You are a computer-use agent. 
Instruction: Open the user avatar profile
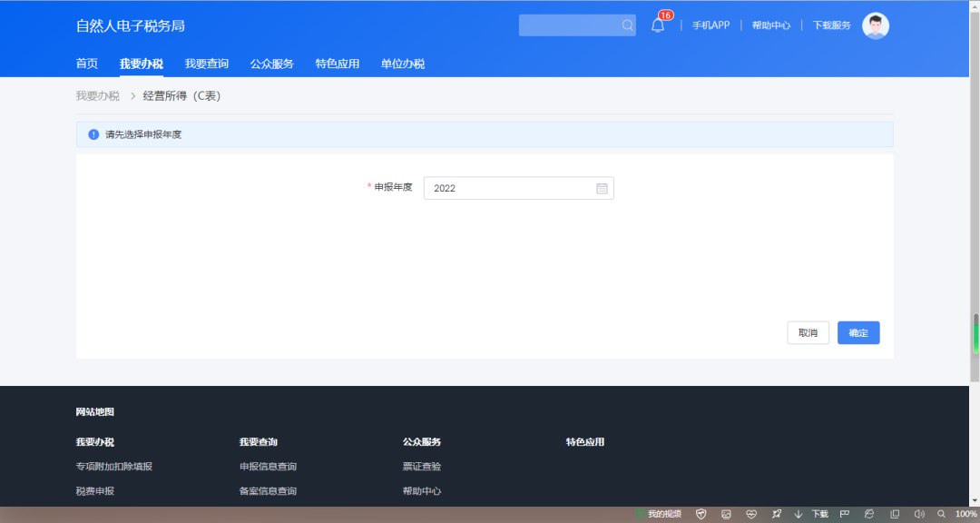click(875, 25)
